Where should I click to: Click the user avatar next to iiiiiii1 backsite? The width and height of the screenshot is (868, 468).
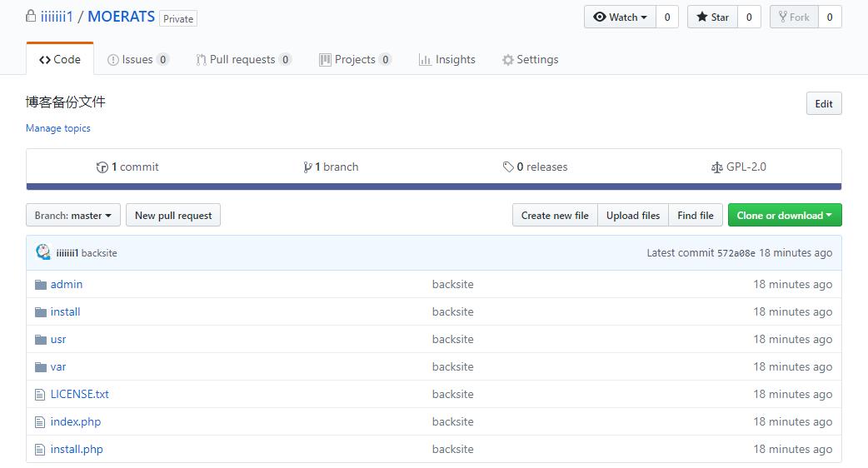coord(43,252)
